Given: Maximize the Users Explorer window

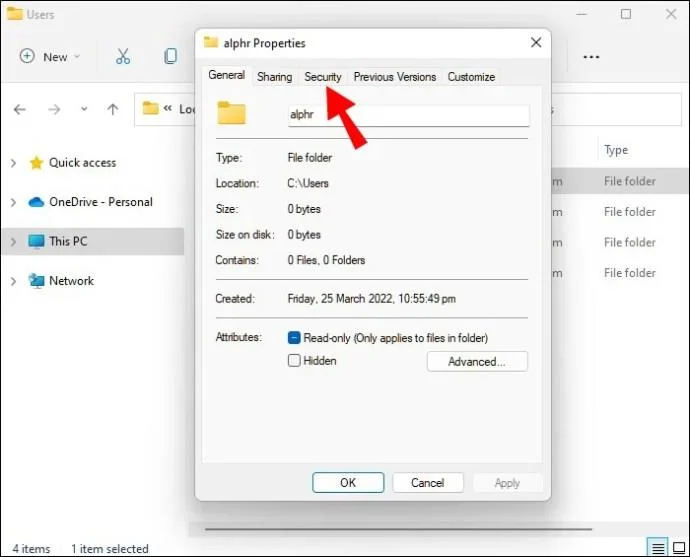Looking at the screenshot, I should click(626, 14).
